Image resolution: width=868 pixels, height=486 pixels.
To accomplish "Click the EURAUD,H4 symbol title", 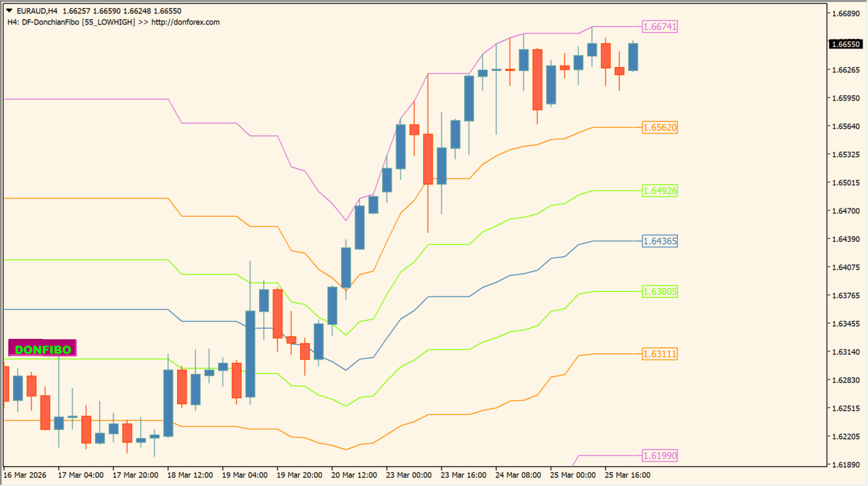I will (x=36, y=12).
